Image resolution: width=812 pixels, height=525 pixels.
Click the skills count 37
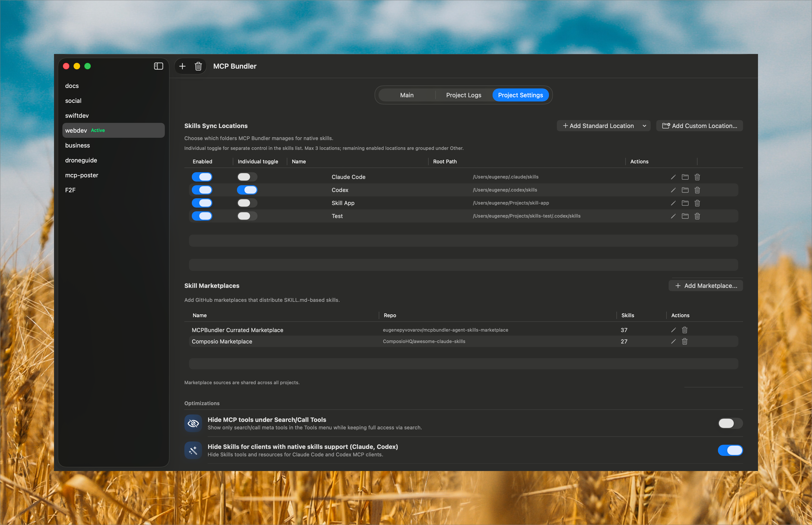(624, 330)
